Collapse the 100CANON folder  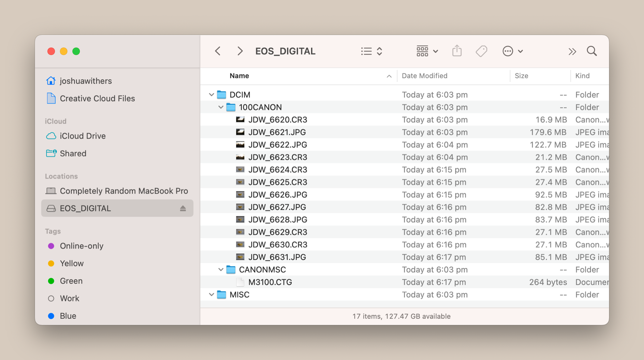point(221,107)
